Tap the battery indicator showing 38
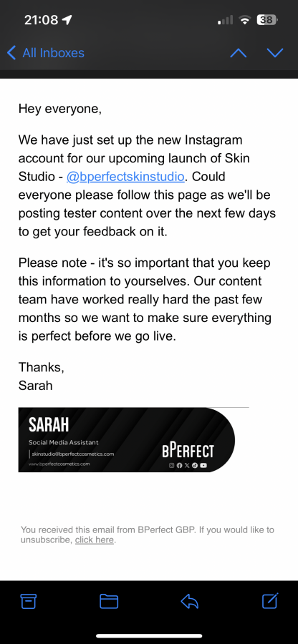Screen dimensions: 298x644 click(x=267, y=20)
